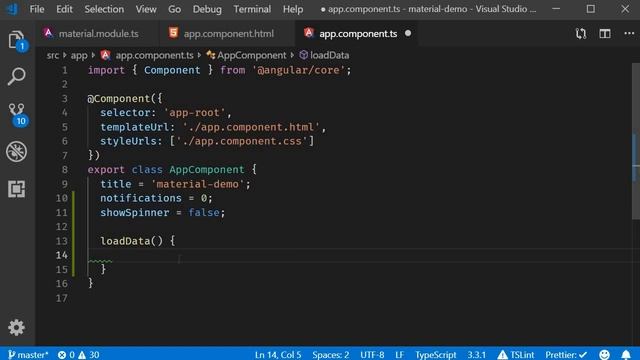This screenshot has height=360, width=640.
Task: Open notifications bell in status bar
Action: (626, 354)
